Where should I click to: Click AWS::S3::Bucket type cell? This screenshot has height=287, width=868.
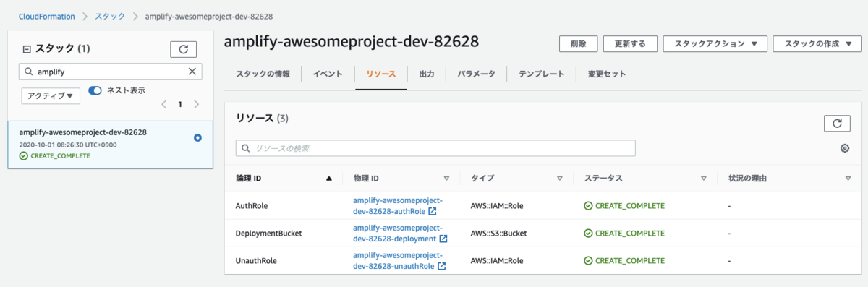click(499, 234)
